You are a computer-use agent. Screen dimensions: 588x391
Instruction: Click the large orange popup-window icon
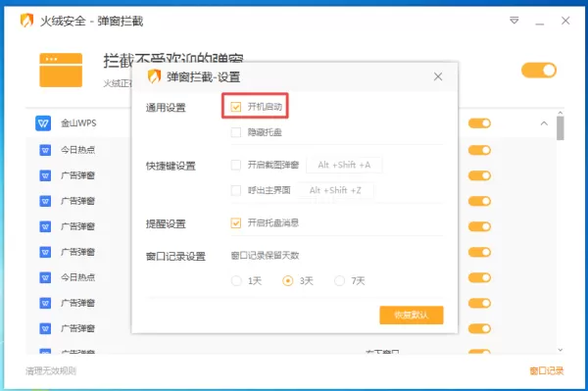click(x=61, y=70)
